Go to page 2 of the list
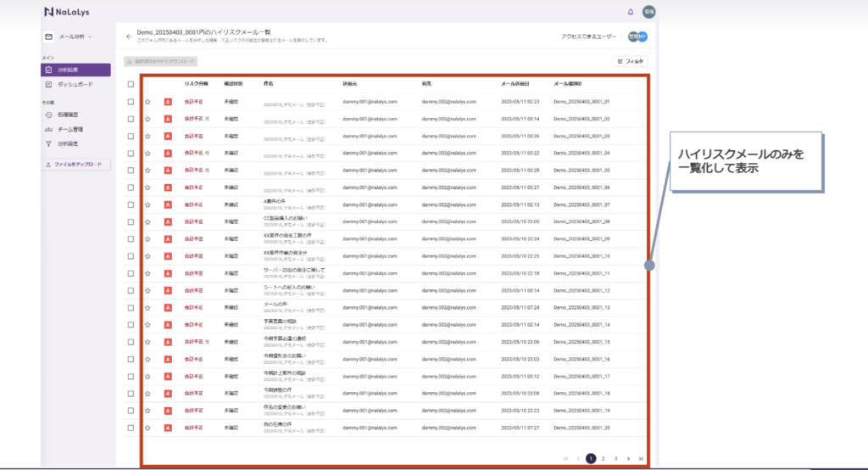This screenshot has height=470, width=868. [603, 458]
